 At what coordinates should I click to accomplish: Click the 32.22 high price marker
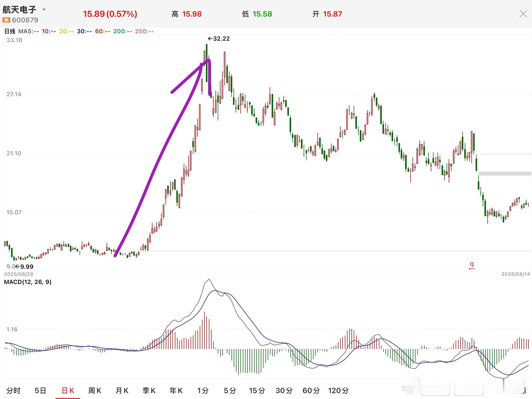tap(219, 39)
